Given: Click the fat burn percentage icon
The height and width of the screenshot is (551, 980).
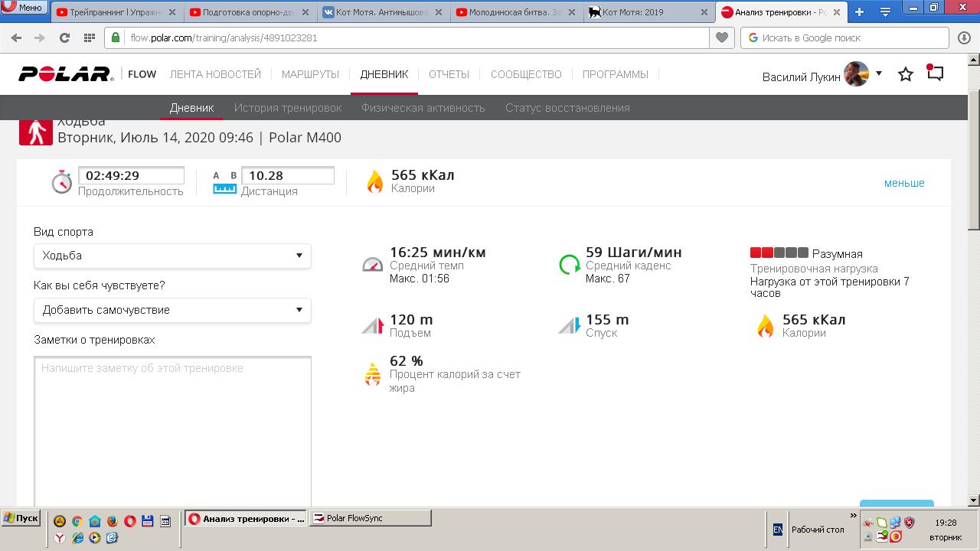Looking at the screenshot, I should tap(372, 373).
